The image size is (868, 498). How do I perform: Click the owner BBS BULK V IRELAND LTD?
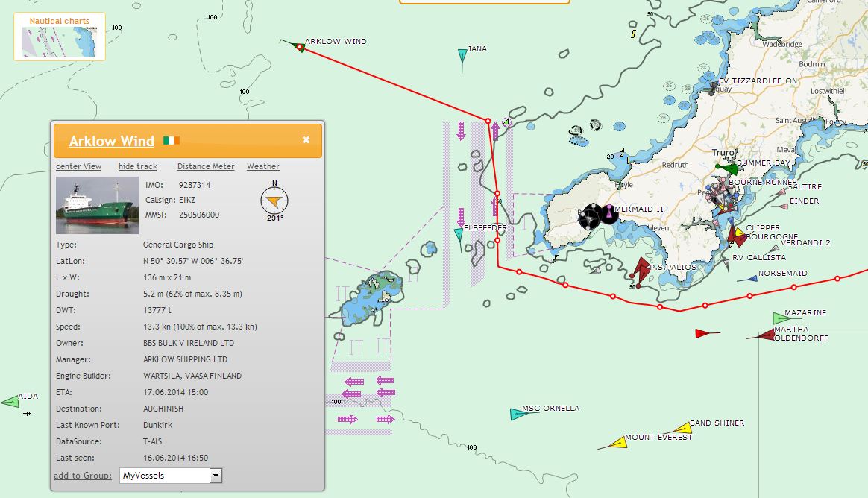[189, 343]
